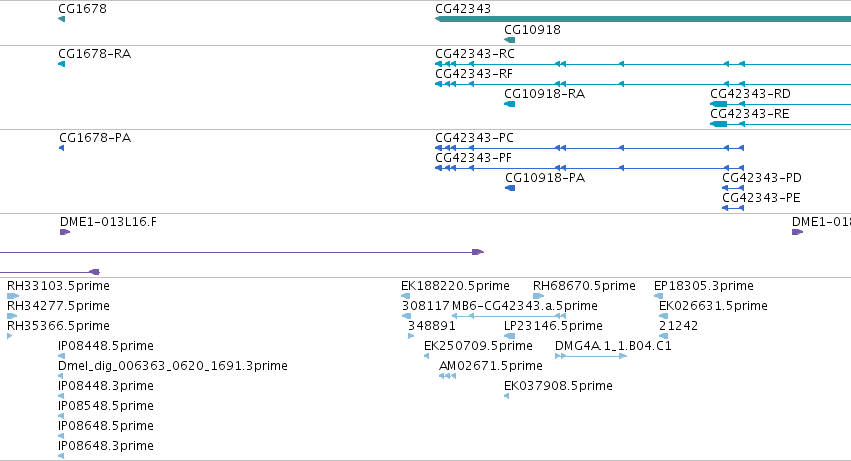Select the CG10918-RA transcript glyph
The image size is (851, 461).
coord(510,104)
